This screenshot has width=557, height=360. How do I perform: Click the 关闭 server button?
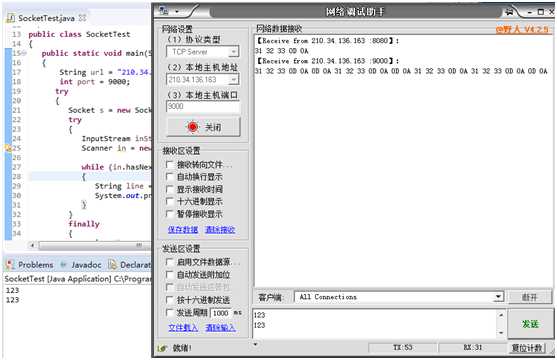(204, 127)
